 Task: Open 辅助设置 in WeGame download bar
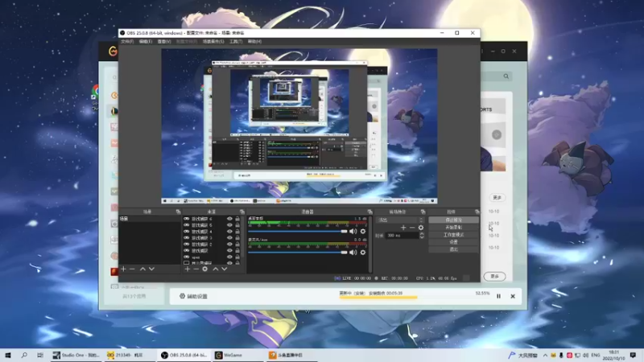193,296
